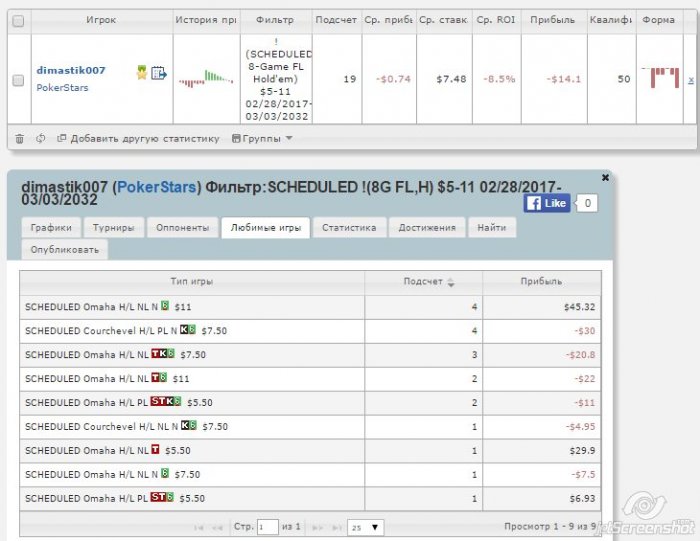Open the Опубликовать tab

tap(65, 250)
